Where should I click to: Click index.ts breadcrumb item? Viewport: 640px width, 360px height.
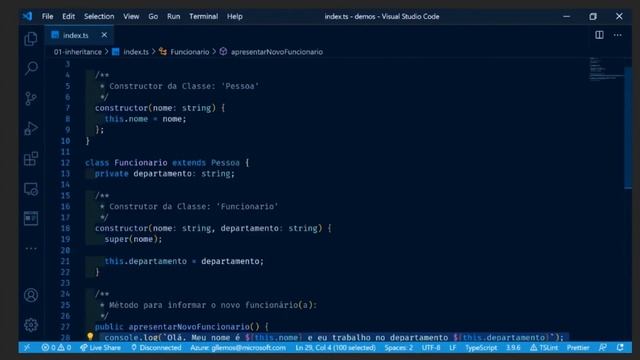(131, 52)
